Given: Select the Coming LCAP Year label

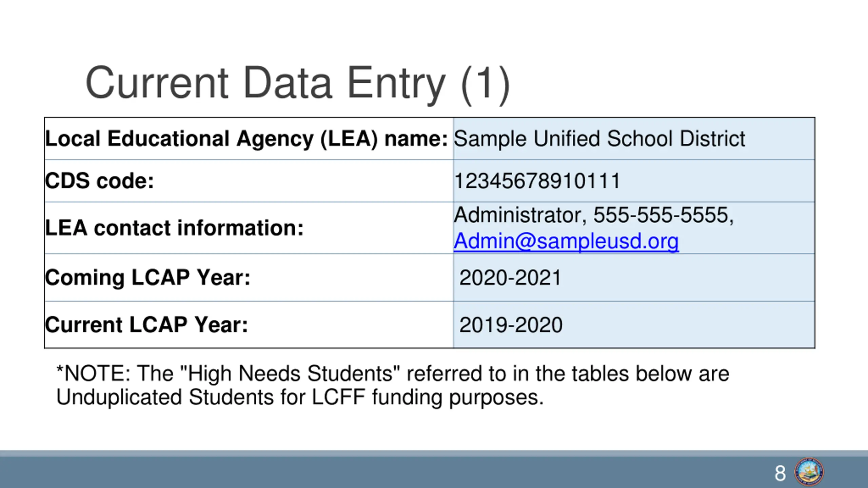Looking at the screenshot, I should (147, 278).
